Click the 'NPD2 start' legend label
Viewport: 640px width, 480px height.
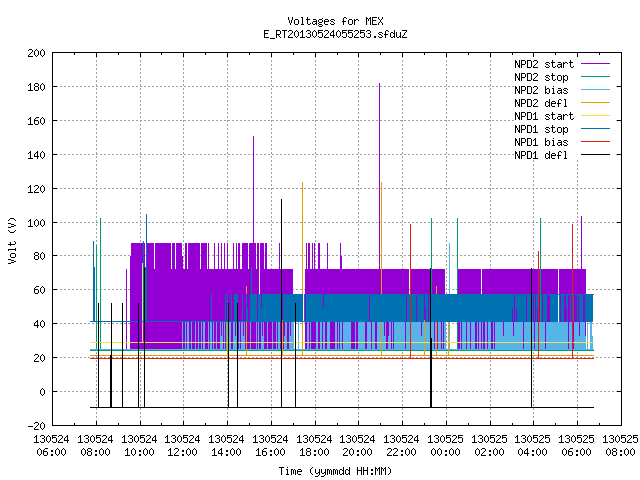pyautogui.click(x=544, y=64)
